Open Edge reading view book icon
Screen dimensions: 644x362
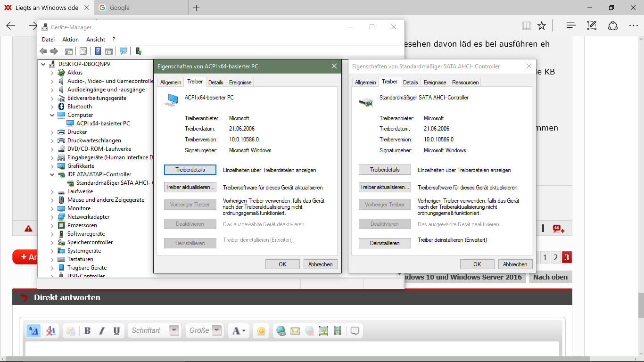tap(527, 25)
